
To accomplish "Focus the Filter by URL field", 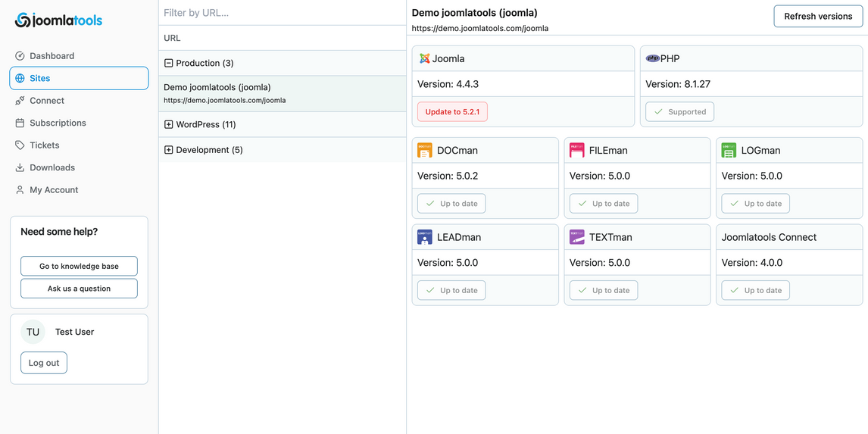I will 283,13.
